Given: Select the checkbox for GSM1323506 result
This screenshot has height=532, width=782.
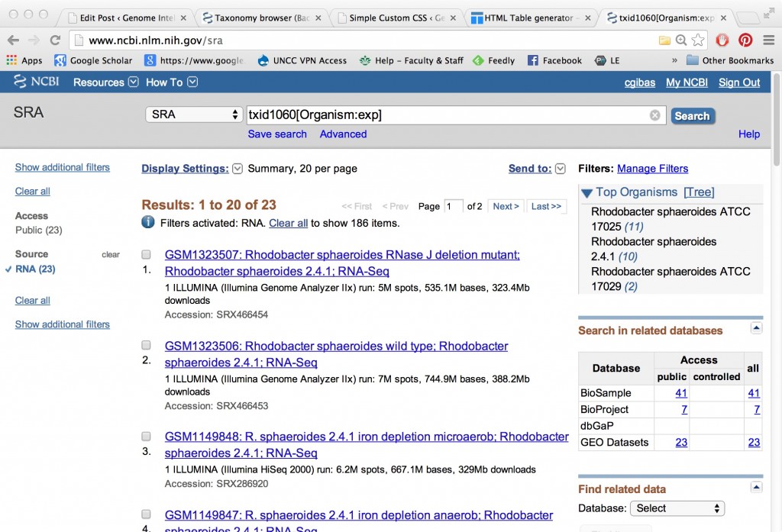Looking at the screenshot, I should (x=147, y=346).
